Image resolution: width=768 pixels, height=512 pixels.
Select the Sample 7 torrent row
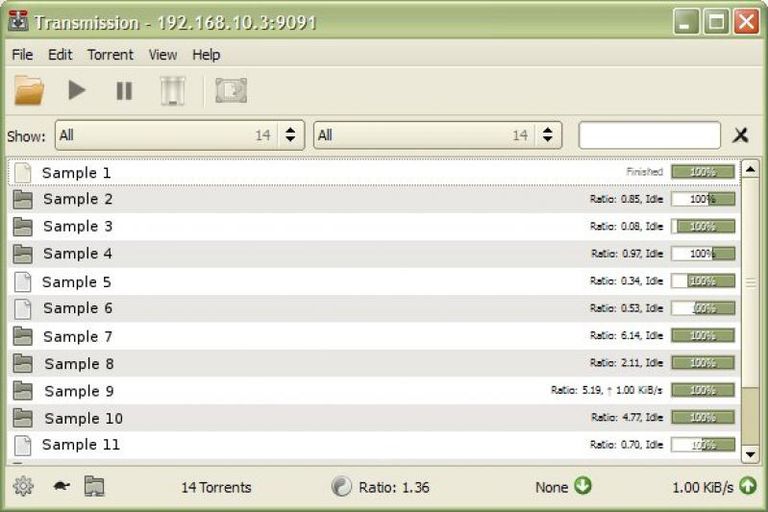(x=374, y=336)
